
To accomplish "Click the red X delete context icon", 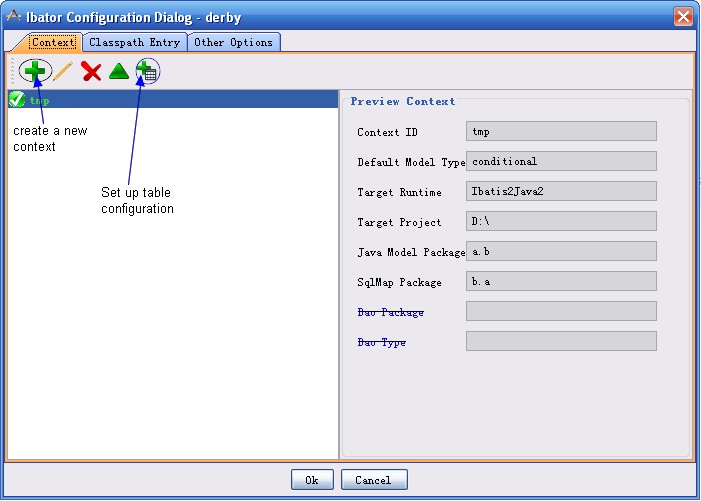I will [91, 71].
